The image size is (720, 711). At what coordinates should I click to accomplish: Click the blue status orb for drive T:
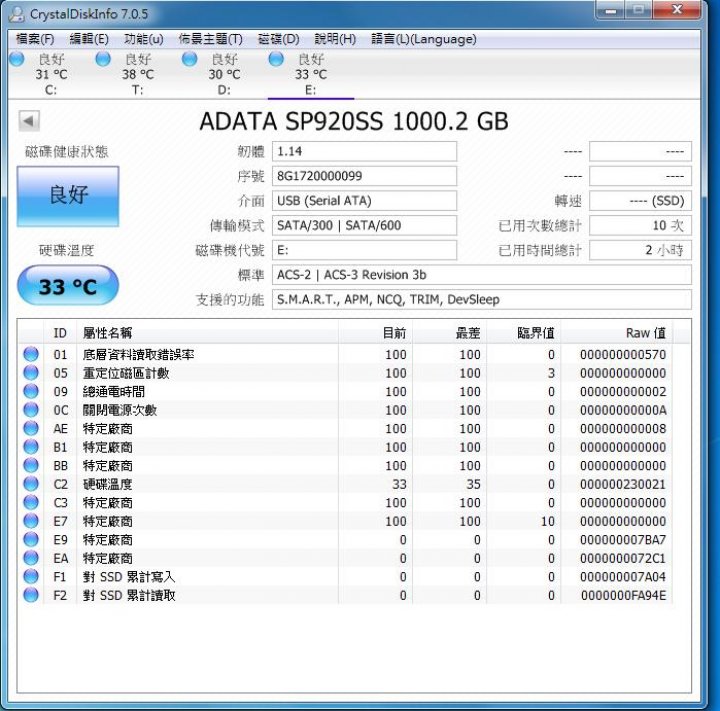(103, 59)
